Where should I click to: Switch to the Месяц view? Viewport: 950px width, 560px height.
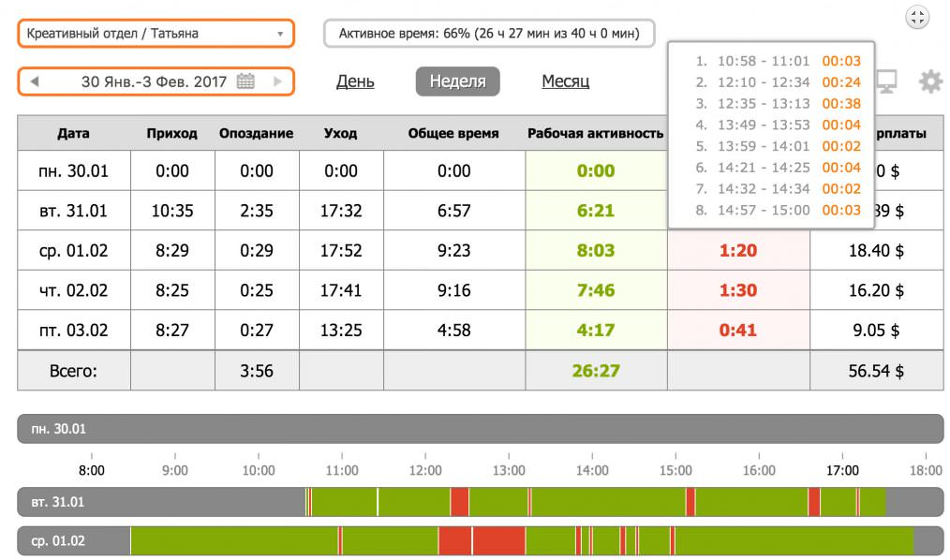click(565, 81)
